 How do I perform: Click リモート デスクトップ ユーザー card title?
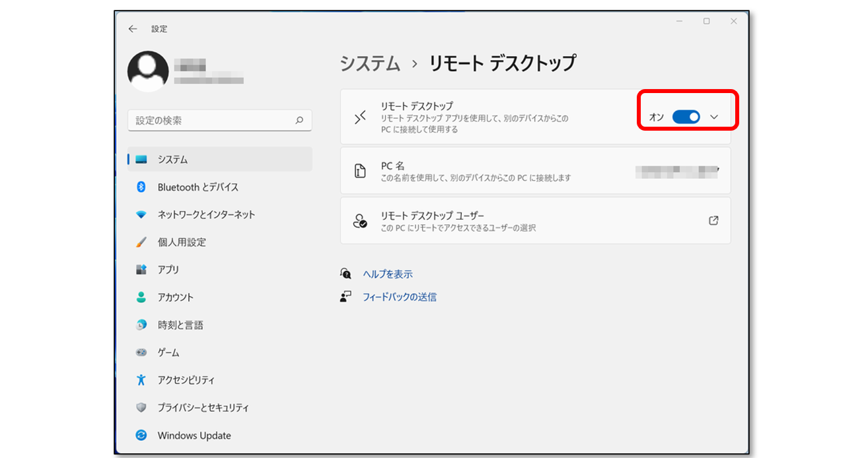coord(433,216)
